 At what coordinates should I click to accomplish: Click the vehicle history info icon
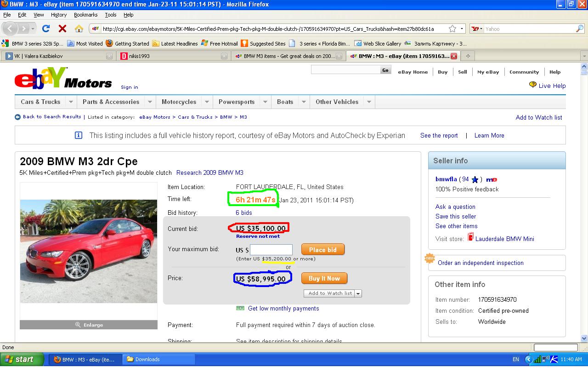click(79, 135)
